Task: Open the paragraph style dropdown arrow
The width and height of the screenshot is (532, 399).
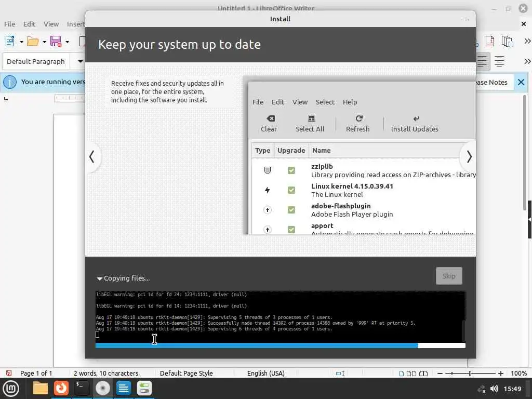Action: [80, 61]
